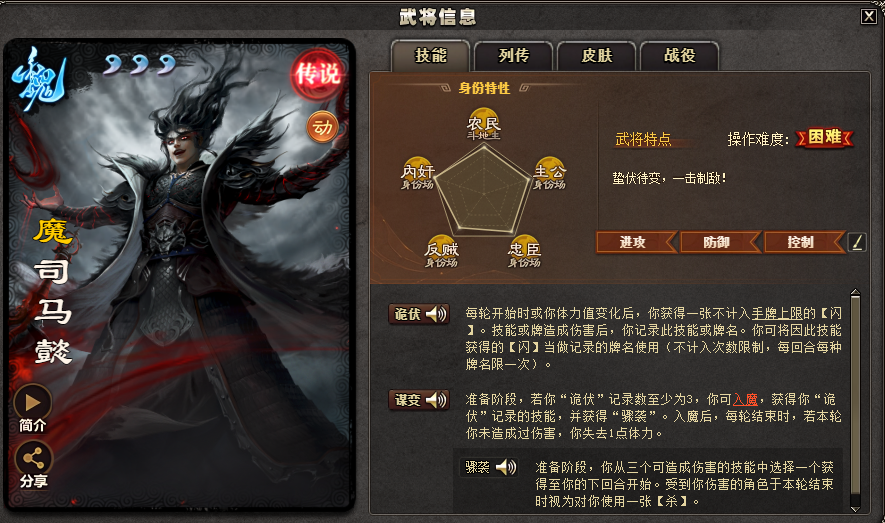The height and width of the screenshot is (523, 885).
Task: Go to the 战役 tab
Action: click(680, 55)
